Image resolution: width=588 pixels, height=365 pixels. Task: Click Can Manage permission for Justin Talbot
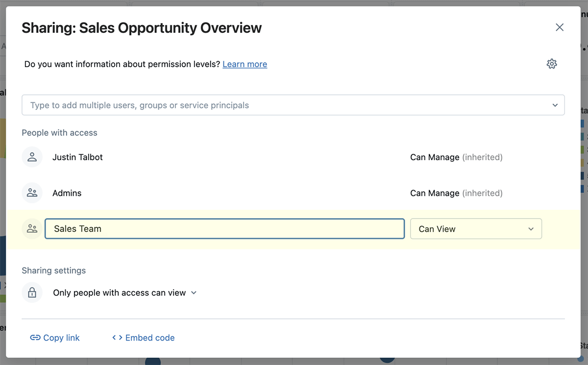[435, 157]
